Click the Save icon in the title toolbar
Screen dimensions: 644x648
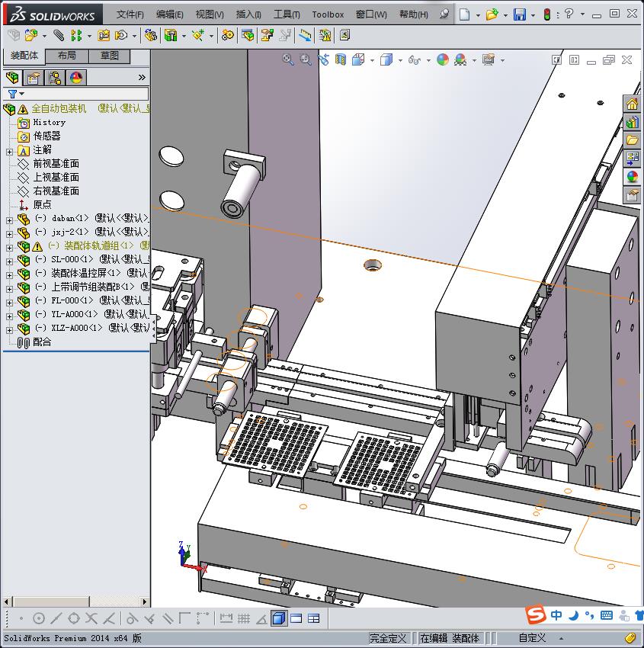[x=519, y=14]
